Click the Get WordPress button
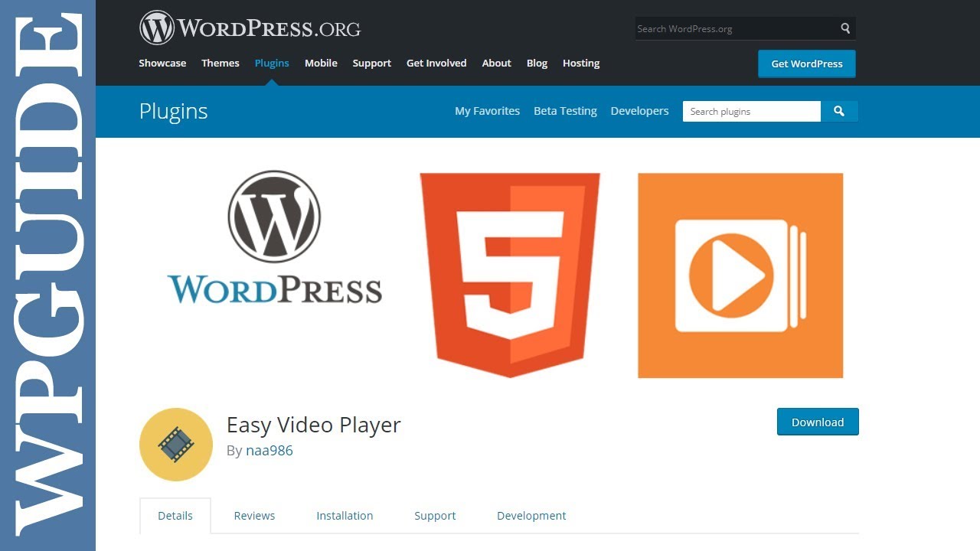Screen dimensions: 980x551 pyautogui.click(x=807, y=64)
